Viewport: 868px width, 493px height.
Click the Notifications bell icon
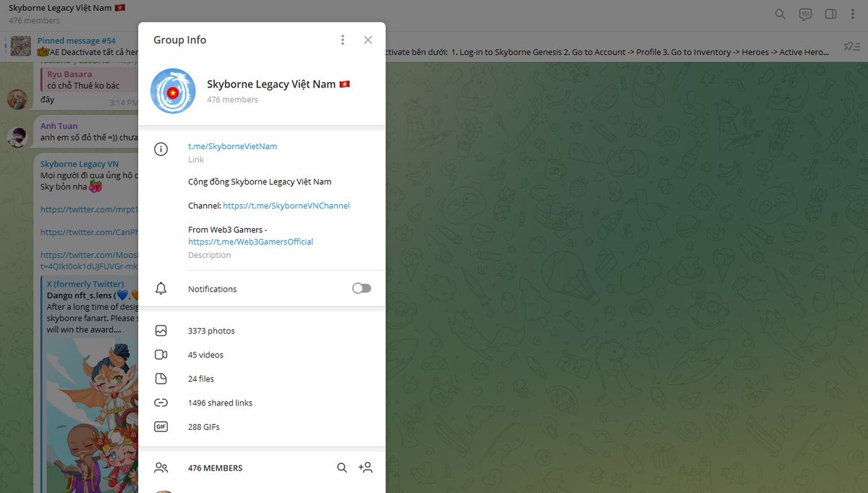[161, 289]
